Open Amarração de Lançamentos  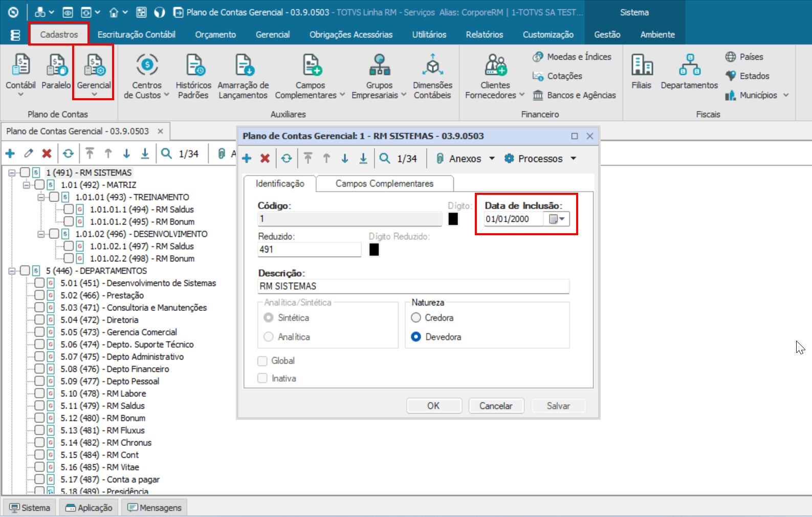pyautogui.click(x=243, y=76)
